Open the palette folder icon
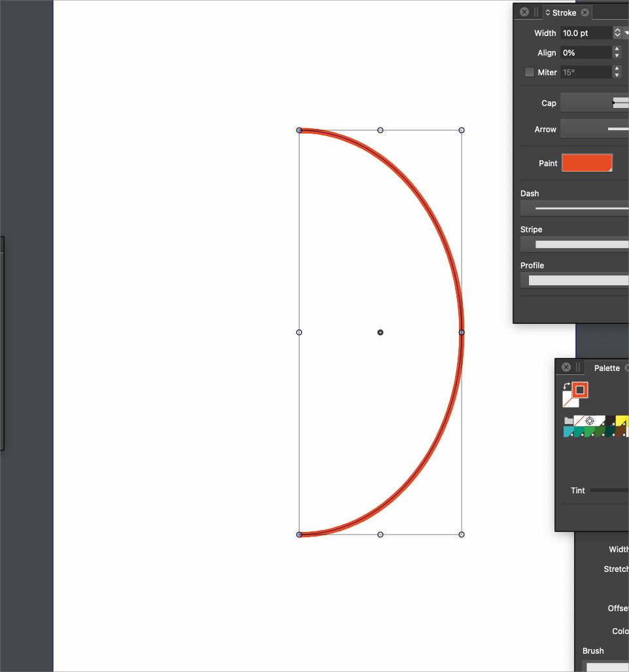629x672 pixels. [x=568, y=421]
